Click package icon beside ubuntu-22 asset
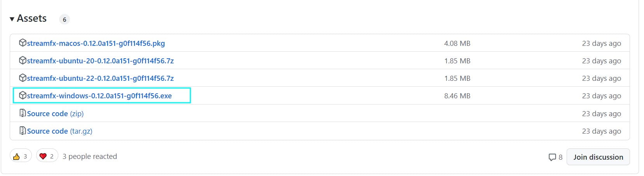This screenshot has height=176, width=644. [x=23, y=78]
